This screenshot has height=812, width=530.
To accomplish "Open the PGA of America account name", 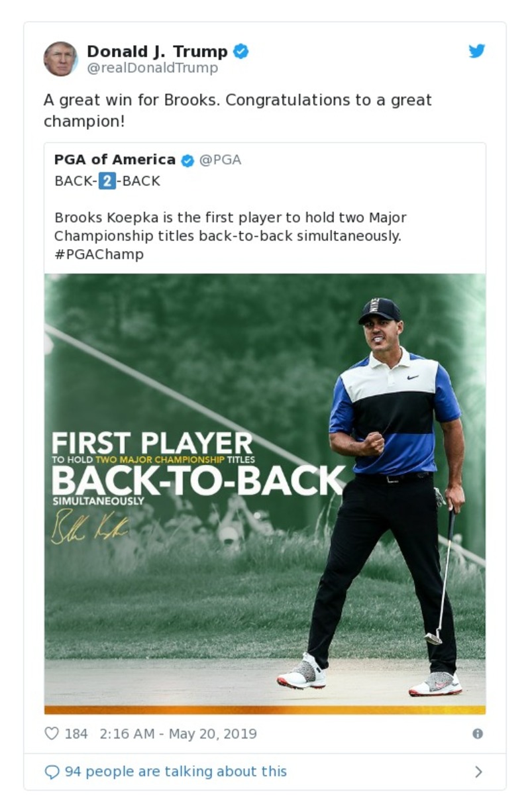I will (115, 160).
